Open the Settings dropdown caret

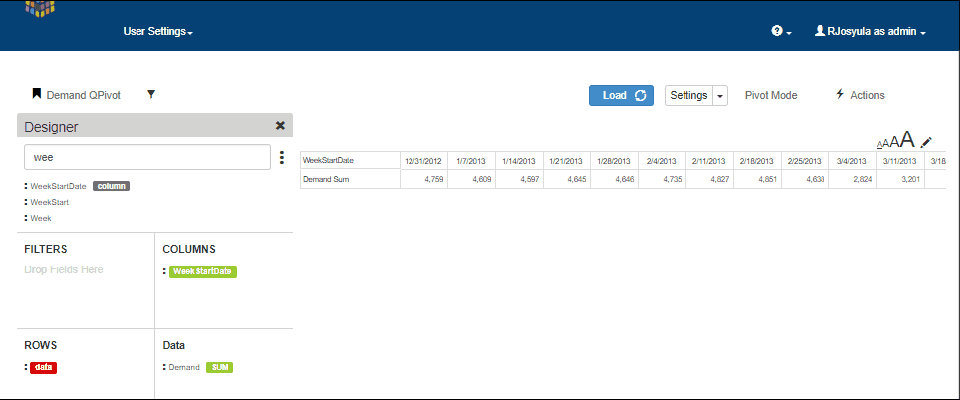pos(720,96)
